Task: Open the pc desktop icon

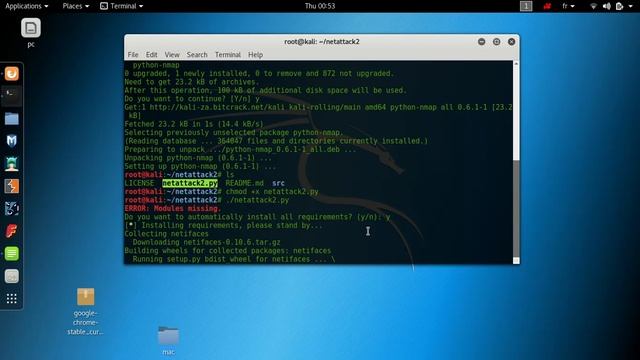Action: click(31, 33)
